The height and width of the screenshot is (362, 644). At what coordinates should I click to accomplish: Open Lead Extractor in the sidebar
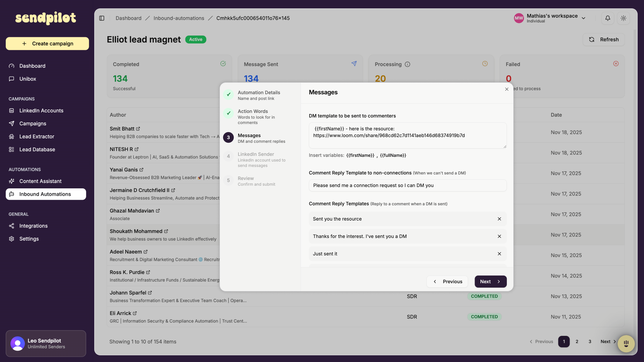point(37,136)
